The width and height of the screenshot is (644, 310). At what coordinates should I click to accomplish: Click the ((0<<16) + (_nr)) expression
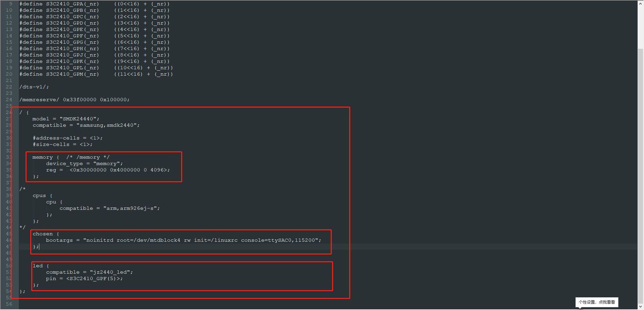point(142,4)
